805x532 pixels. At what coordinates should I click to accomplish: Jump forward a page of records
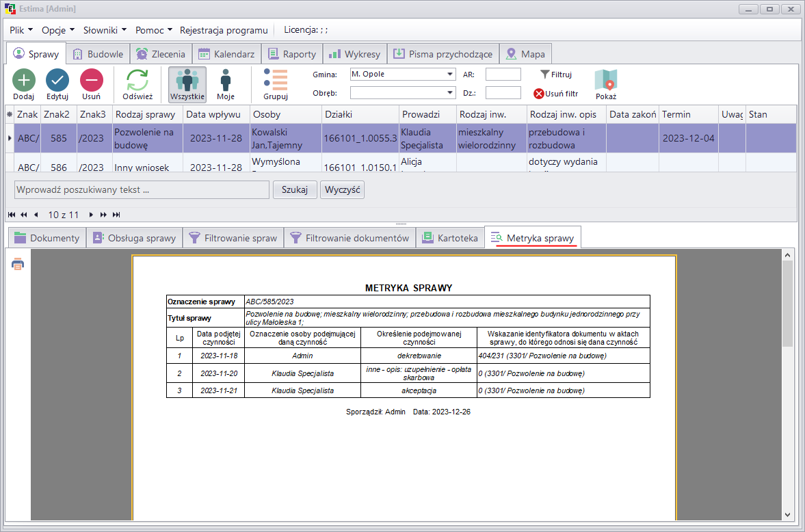coord(103,215)
